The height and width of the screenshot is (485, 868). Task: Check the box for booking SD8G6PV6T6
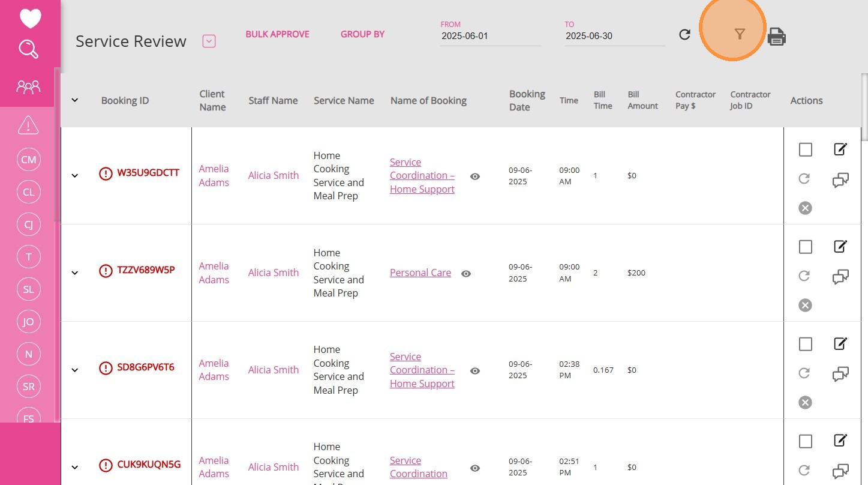[x=806, y=344]
